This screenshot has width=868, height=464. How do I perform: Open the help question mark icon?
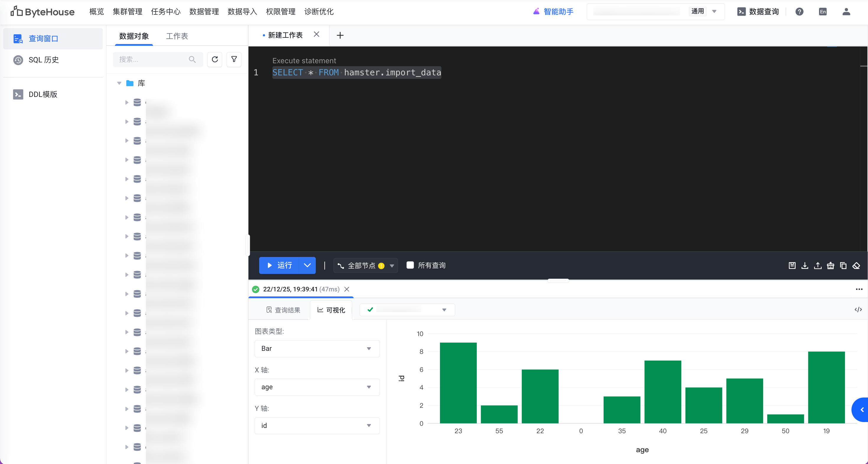(x=799, y=12)
